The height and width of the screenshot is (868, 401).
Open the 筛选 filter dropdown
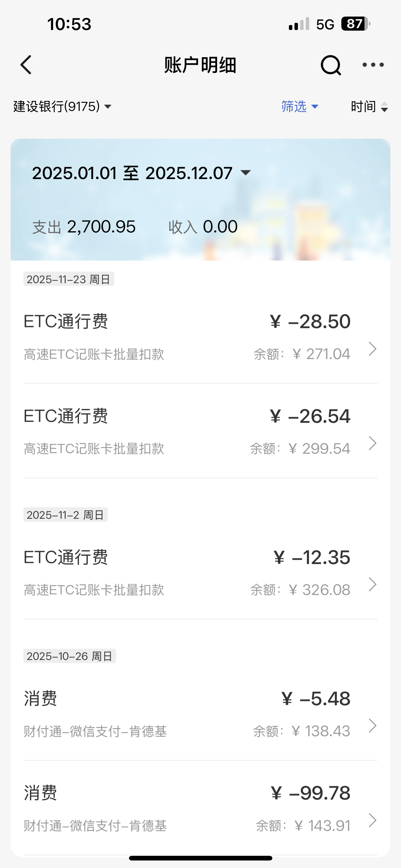coord(300,107)
